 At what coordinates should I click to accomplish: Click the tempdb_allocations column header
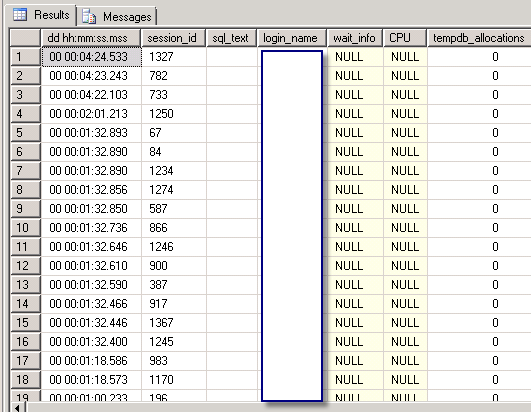tap(479, 38)
